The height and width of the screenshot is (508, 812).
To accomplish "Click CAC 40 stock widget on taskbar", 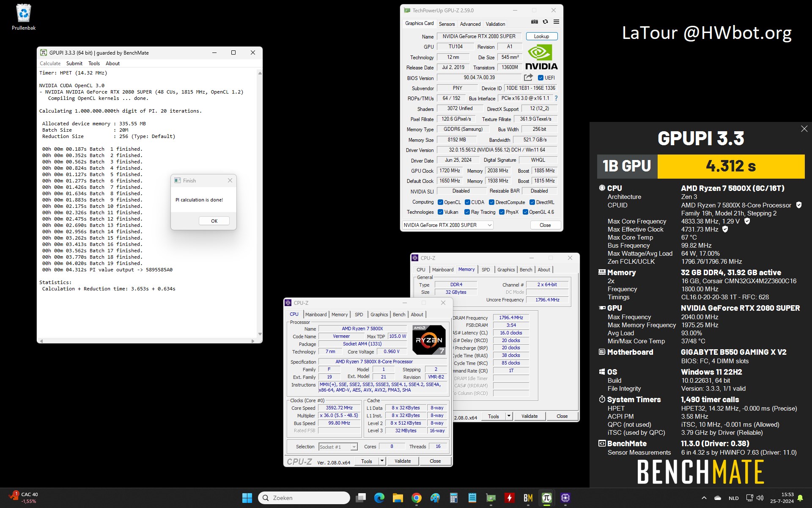I will point(25,498).
